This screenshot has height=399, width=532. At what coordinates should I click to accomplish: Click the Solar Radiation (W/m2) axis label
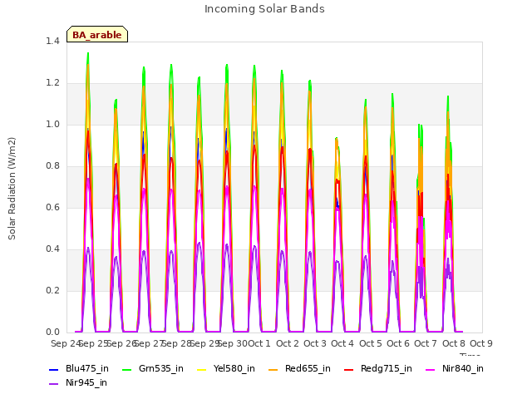click(12, 189)
